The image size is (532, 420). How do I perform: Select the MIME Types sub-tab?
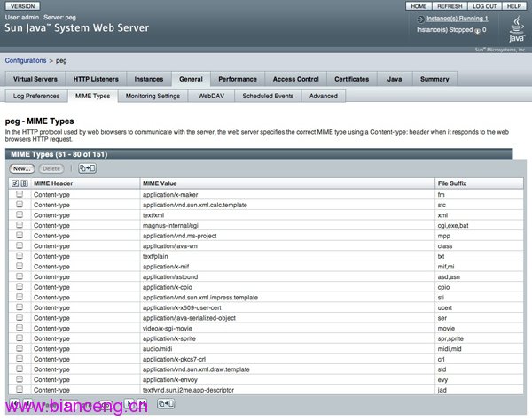tap(92, 96)
